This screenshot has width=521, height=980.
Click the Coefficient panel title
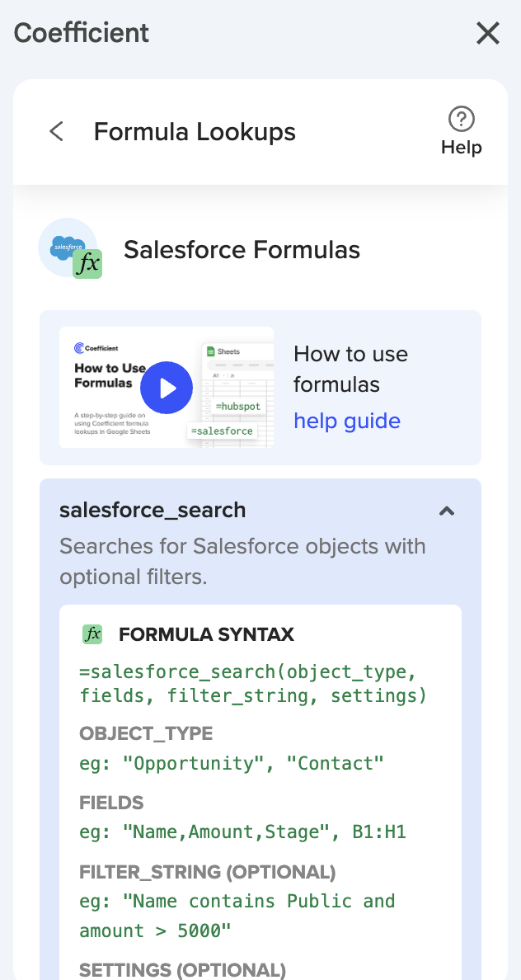82,33
